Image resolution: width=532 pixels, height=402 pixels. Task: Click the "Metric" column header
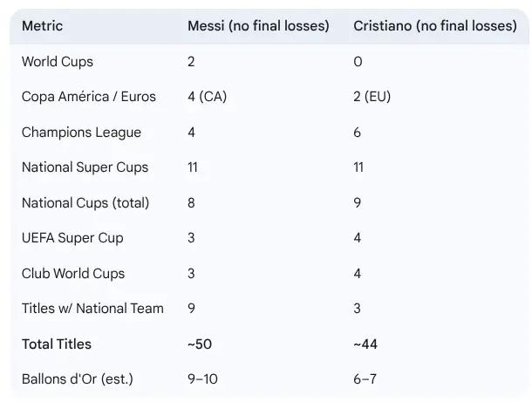pos(42,26)
